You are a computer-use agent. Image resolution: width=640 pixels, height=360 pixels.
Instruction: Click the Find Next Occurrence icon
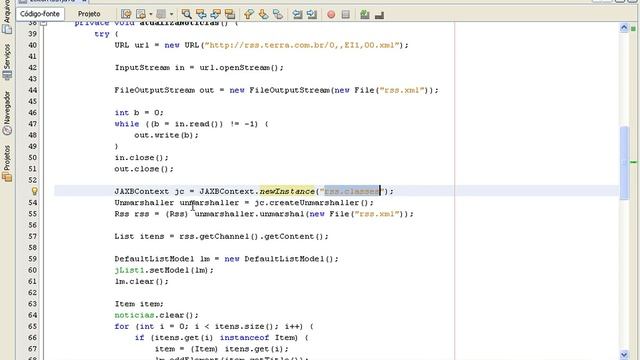point(216,14)
